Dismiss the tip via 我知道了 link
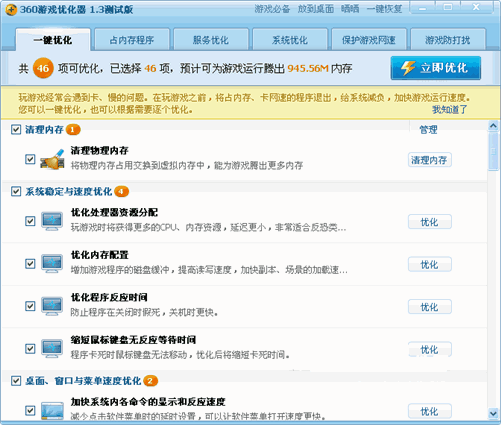 [449, 109]
